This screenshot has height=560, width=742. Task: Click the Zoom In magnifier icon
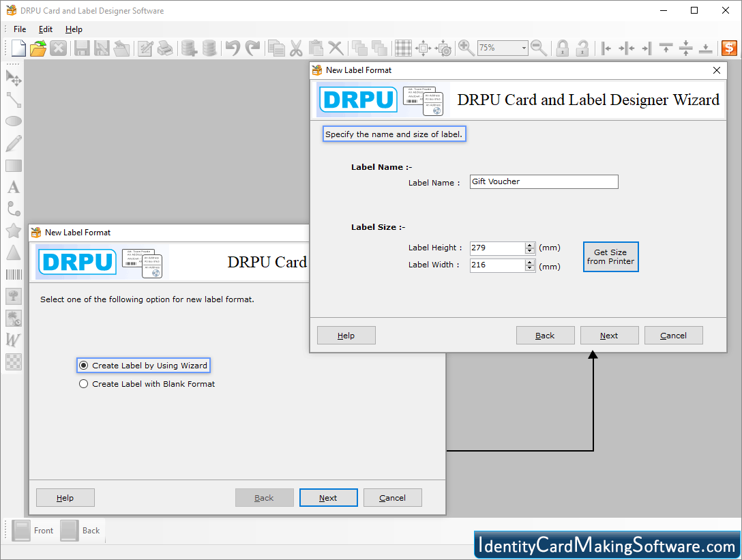click(x=466, y=48)
